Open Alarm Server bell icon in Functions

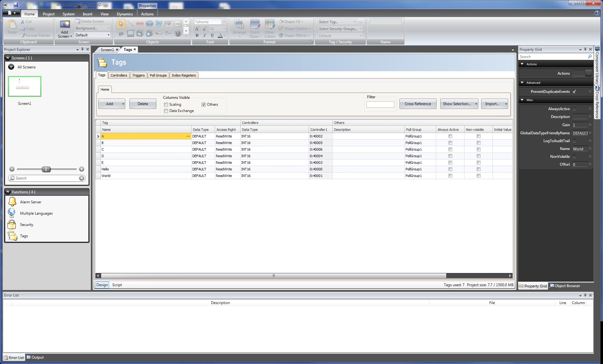click(12, 202)
